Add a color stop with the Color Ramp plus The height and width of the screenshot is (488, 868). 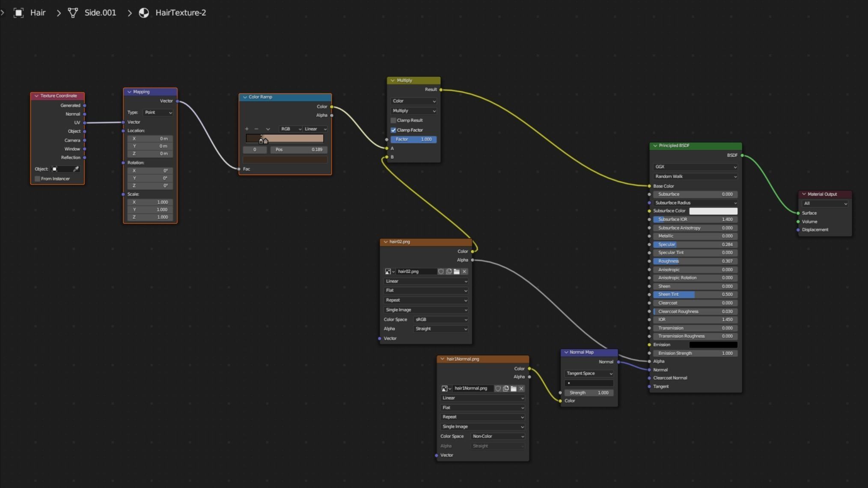(247, 129)
